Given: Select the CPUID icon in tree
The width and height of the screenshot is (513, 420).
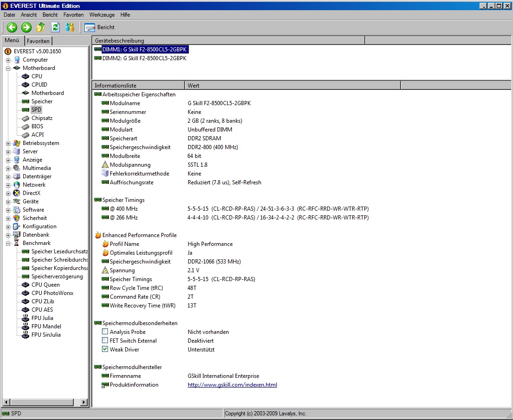Looking at the screenshot, I should tap(25, 85).
